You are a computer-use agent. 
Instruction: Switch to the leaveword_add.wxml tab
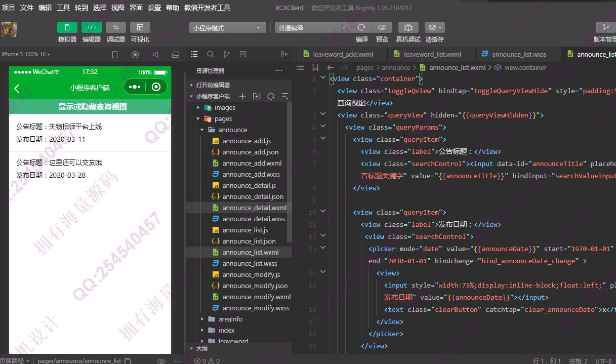click(x=342, y=54)
